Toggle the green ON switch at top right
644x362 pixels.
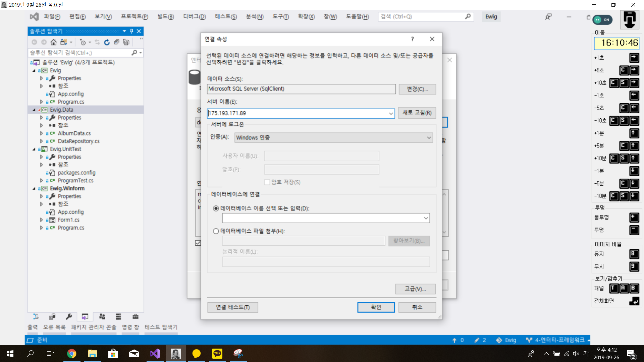pyautogui.click(x=602, y=20)
